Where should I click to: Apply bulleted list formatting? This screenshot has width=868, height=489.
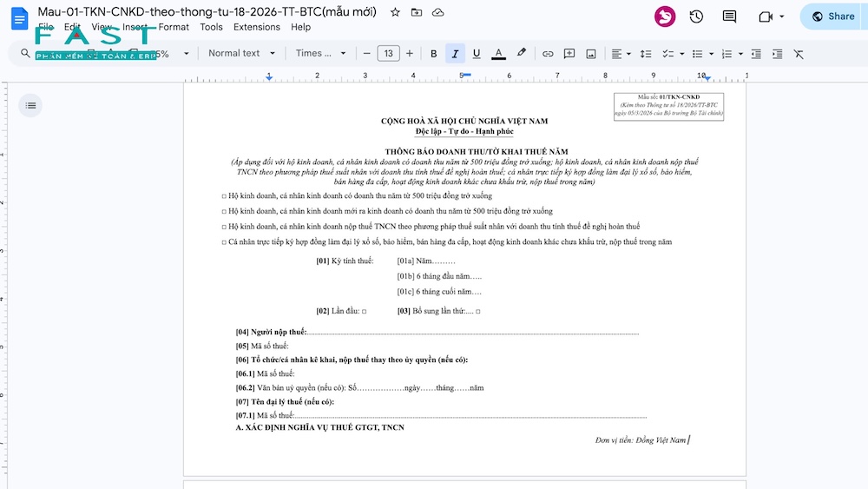coord(698,54)
